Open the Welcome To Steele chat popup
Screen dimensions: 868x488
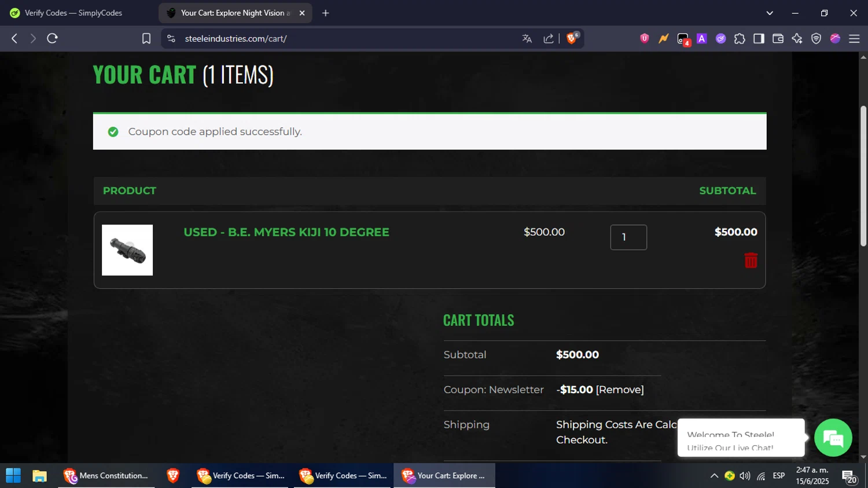click(x=741, y=438)
